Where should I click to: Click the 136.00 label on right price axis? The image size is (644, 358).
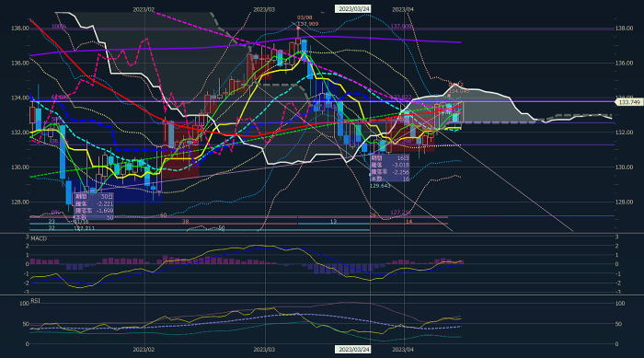pyautogui.click(x=624, y=63)
